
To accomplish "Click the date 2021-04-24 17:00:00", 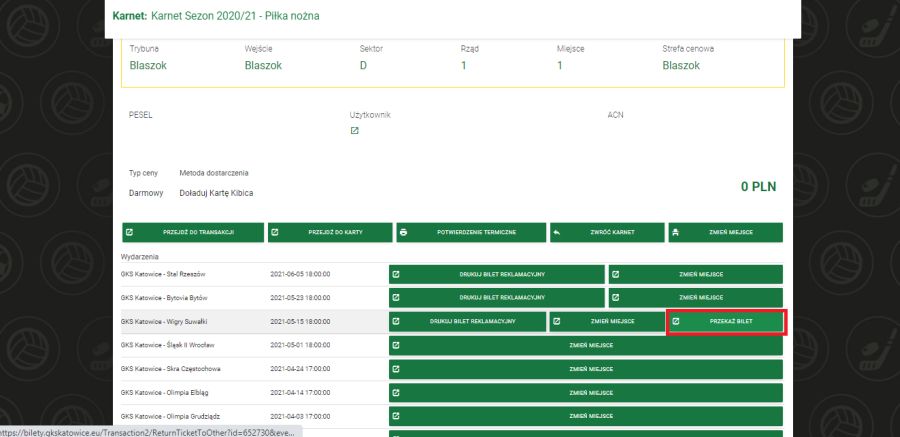I will [300, 369].
